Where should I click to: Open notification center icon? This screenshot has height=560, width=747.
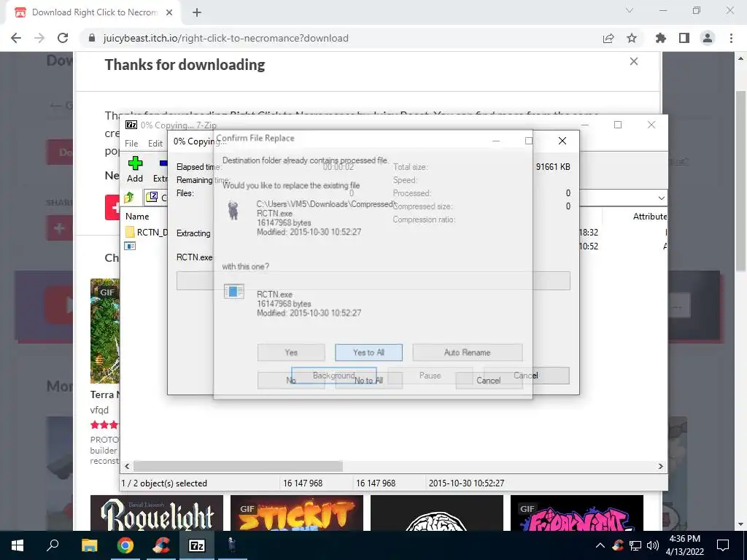tap(723, 545)
